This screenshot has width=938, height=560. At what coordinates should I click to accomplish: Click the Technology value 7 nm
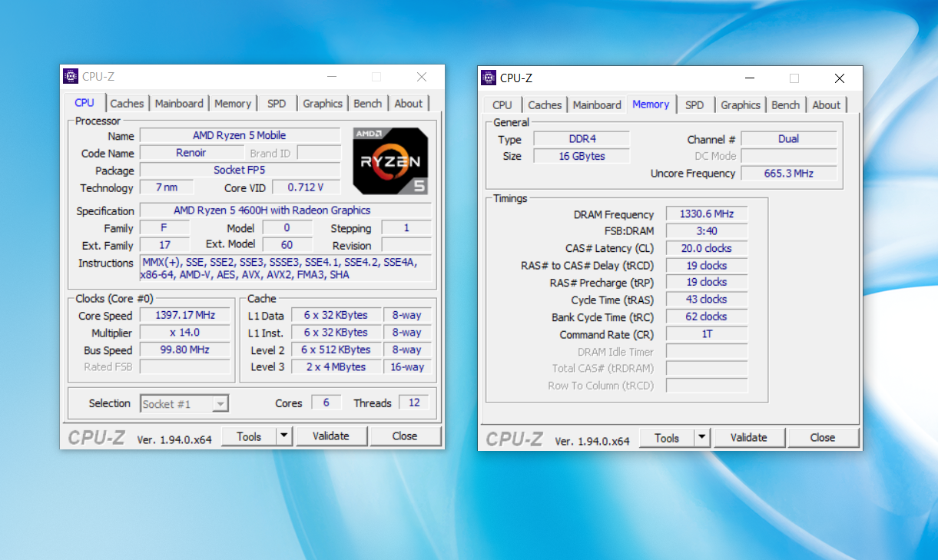[166, 187]
